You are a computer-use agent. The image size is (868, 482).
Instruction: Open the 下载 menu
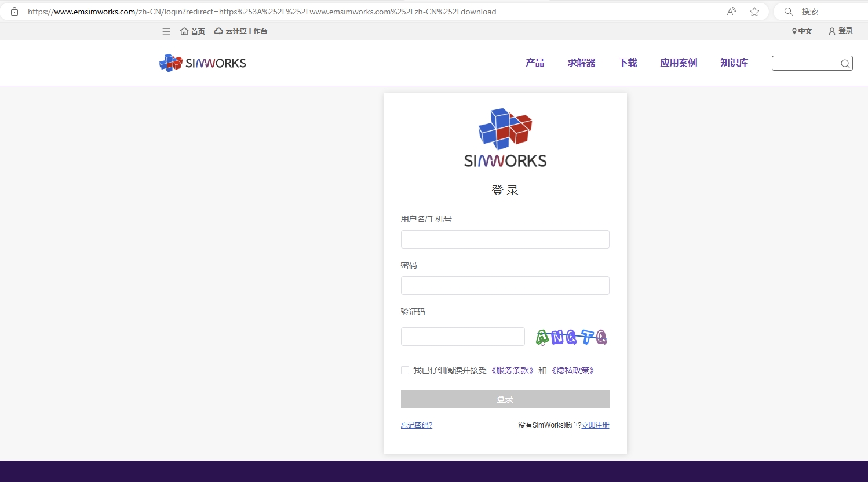pyautogui.click(x=628, y=63)
